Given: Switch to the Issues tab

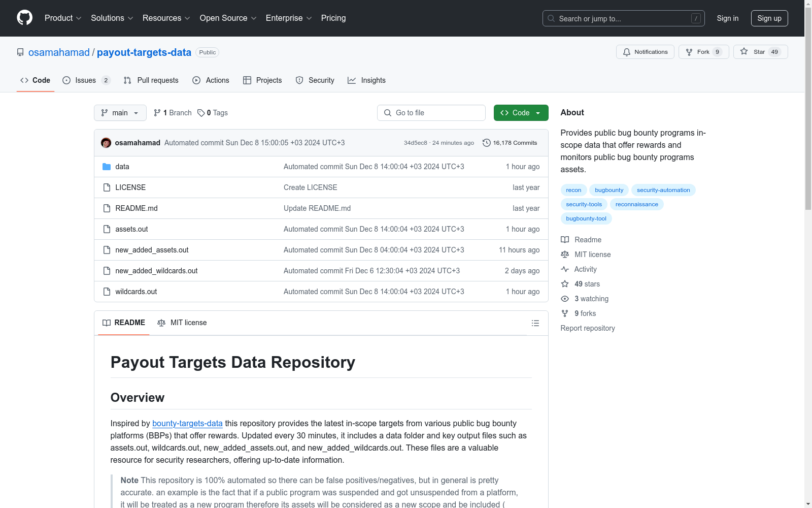Looking at the screenshot, I should tap(86, 80).
